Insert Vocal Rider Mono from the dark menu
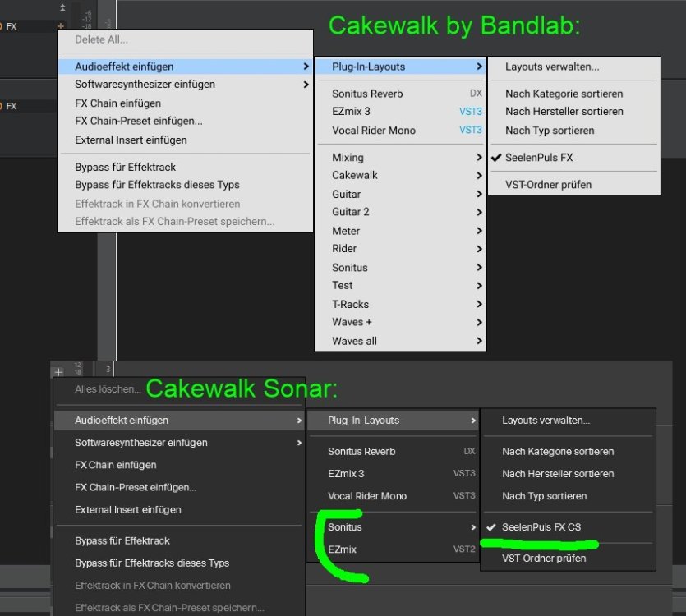Image resolution: width=686 pixels, height=616 pixels. pyautogui.click(x=393, y=496)
